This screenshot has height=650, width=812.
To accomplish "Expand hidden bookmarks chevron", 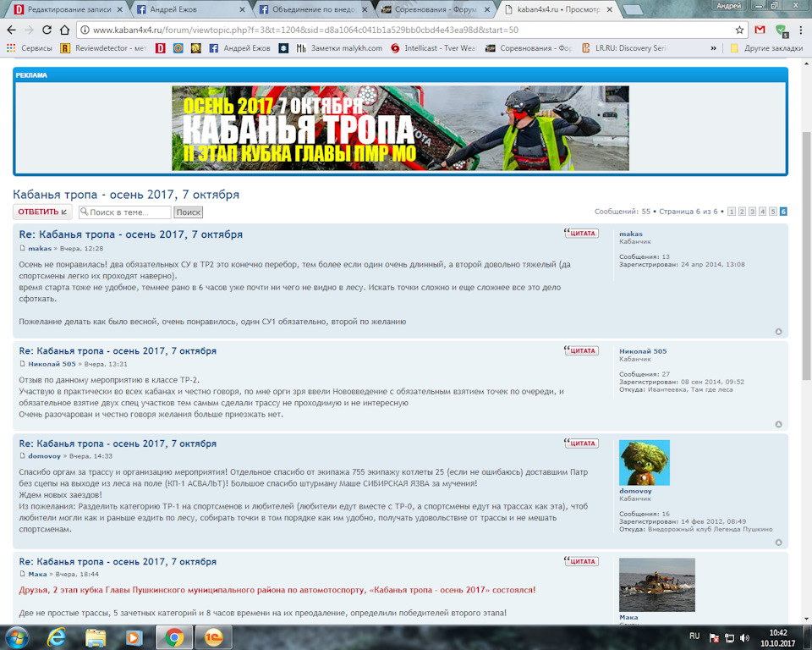I will (713, 48).
